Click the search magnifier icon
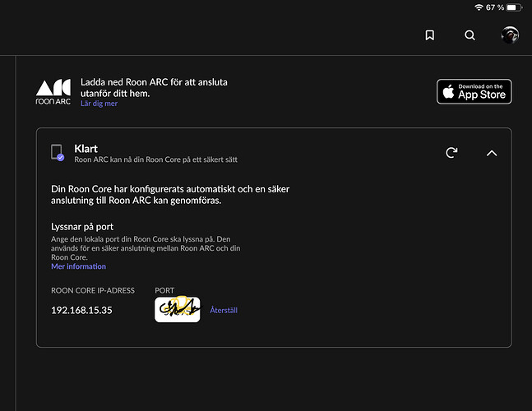Image resolution: width=532 pixels, height=411 pixels. tap(470, 35)
